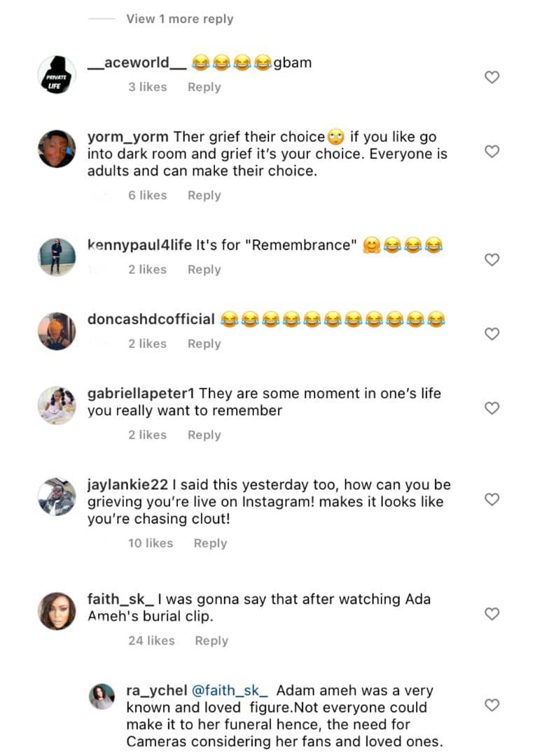Reply to yorm_yorm's grief comment
Screen dimensions: 549x756
coord(204,196)
